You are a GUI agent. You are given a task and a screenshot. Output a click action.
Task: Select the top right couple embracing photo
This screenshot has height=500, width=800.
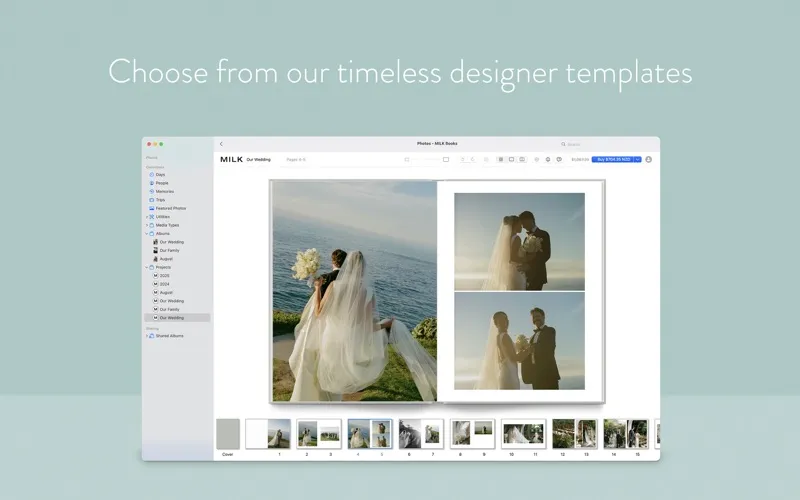coord(519,242)
